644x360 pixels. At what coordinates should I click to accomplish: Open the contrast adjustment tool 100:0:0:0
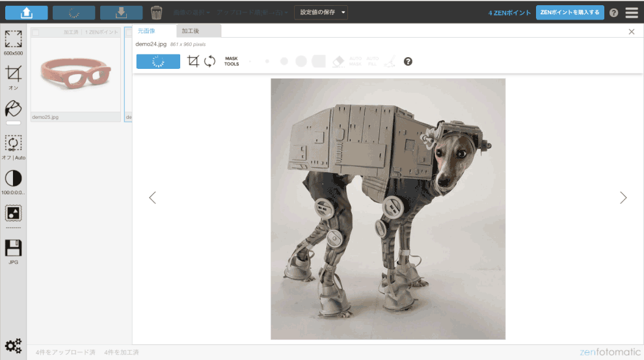click(13, 182)
